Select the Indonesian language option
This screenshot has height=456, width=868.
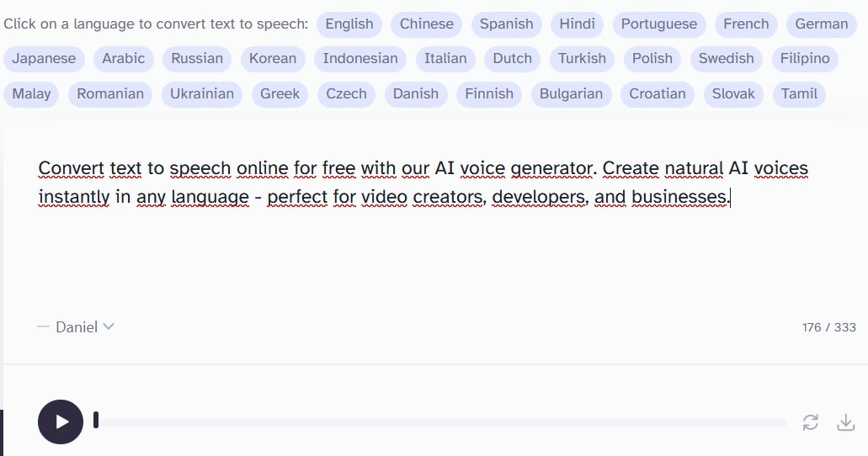click(360, 59)
